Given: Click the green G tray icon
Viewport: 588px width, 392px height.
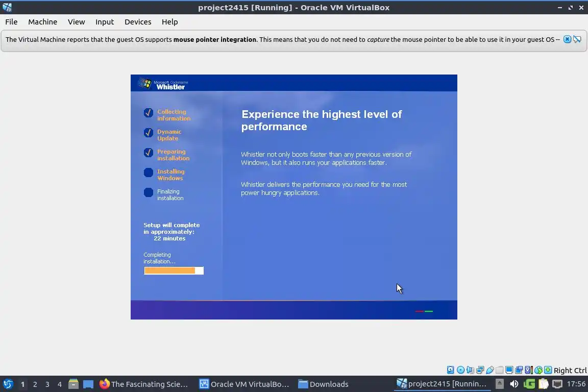Looking at the screenshot, I should (x=529, y=384).
